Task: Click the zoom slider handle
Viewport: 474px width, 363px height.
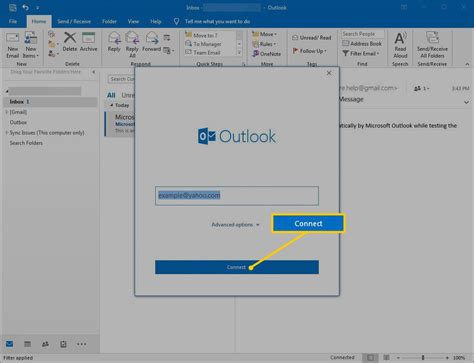Action: pos(423,358)
